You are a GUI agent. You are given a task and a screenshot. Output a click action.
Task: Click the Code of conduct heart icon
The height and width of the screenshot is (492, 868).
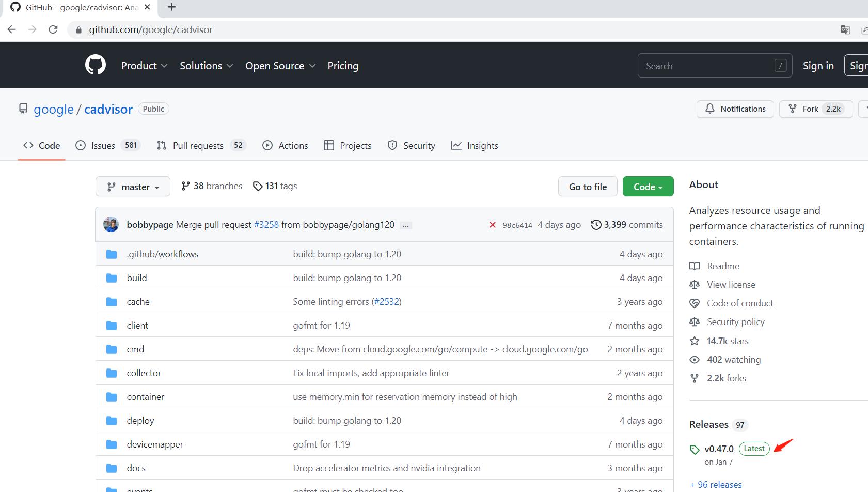pos(695,303)
